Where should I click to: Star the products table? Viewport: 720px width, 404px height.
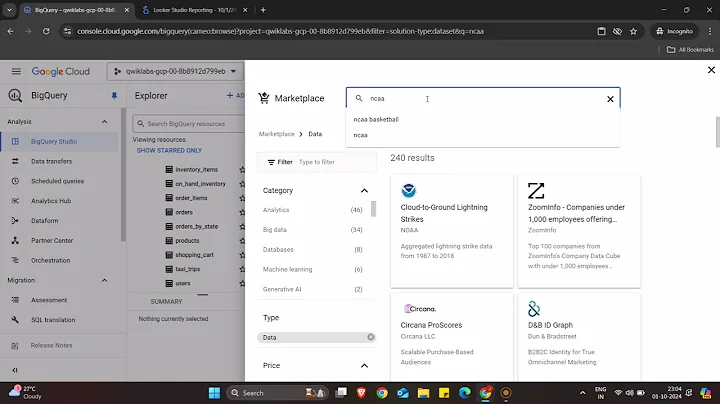(x=242, y=241)
